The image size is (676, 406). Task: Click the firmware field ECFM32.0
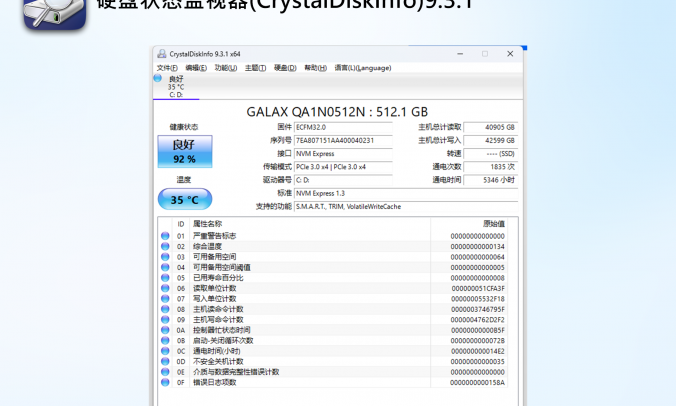[343, 128]
